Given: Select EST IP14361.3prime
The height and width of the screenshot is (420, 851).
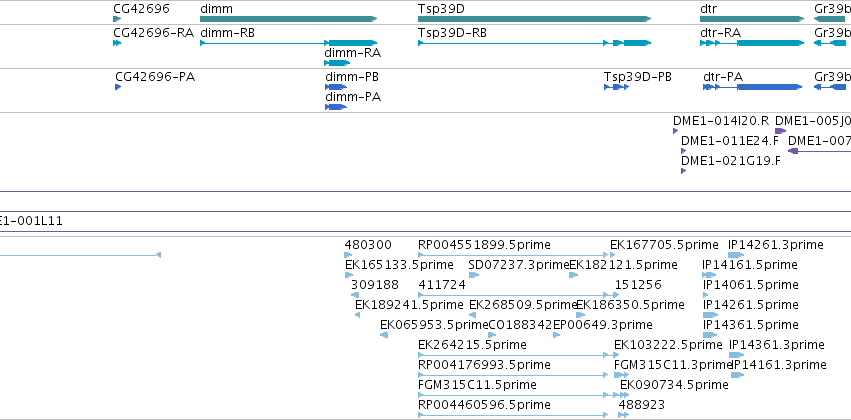Looking at the screenshot, I should tap(777, 345).
